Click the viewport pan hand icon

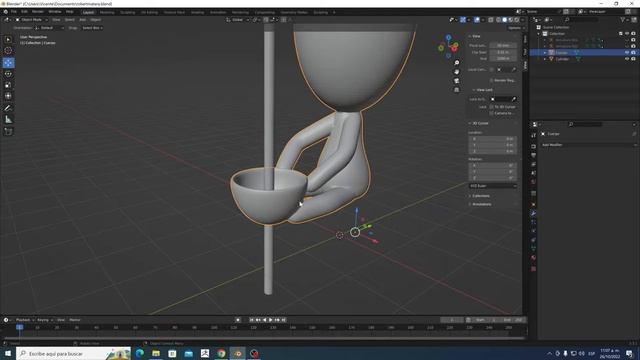(x=456, y=71)
